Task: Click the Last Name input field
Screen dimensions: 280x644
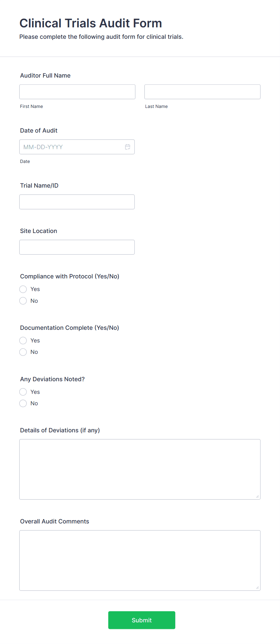Action: [x=202, y=91]
